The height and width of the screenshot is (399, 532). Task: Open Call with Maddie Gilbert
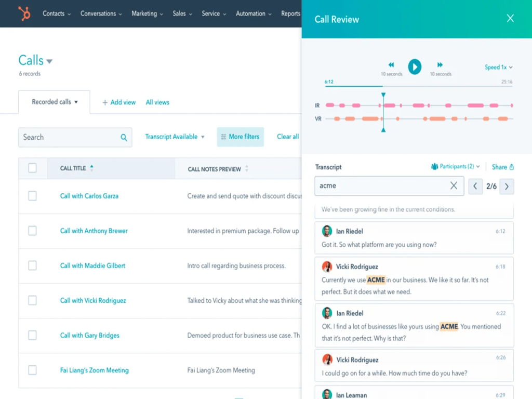[x=92, y=265]
